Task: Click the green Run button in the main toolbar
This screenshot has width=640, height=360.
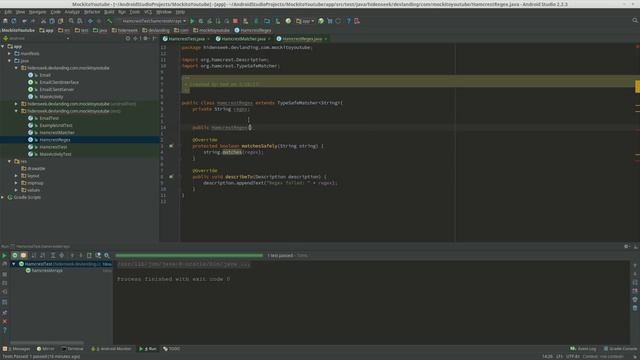Action: [192, 21]
